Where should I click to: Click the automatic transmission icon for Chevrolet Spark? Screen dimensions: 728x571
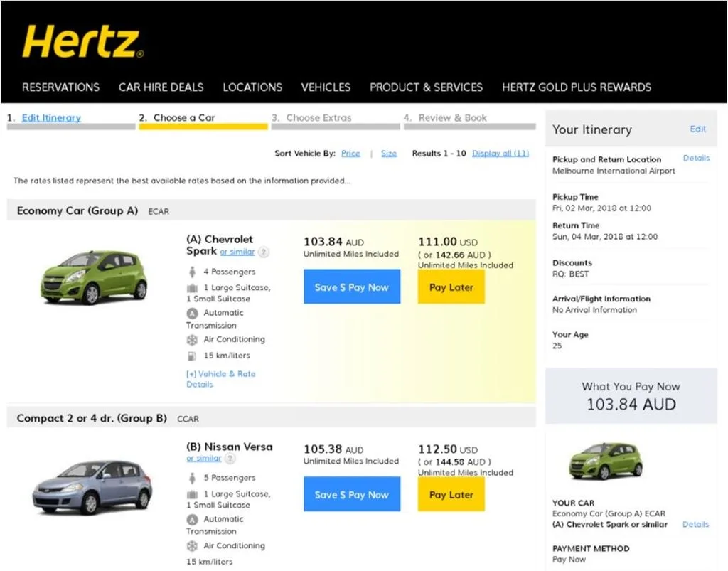[x=192, y=313]
